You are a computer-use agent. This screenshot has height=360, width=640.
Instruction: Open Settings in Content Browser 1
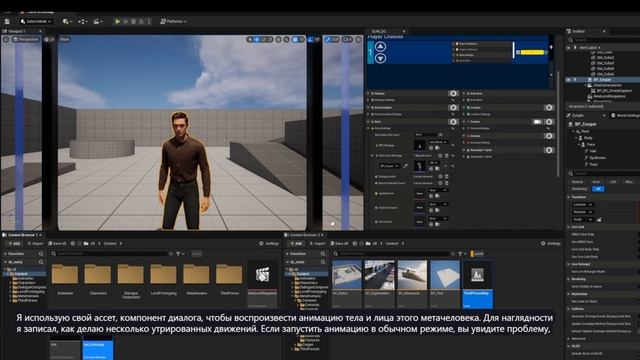click(x=269, y=243)
